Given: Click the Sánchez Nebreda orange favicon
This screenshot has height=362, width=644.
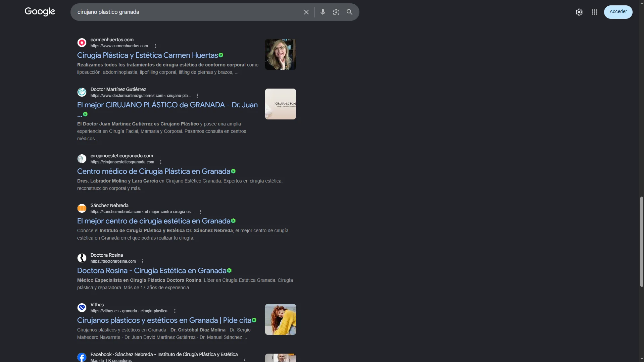Looking at the screenshot, I should coord(82,208).
